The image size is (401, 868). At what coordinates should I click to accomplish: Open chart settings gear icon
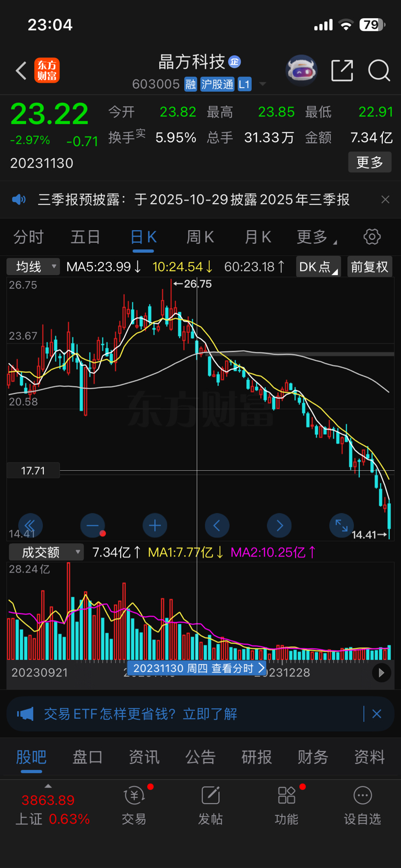pos(372,236)
